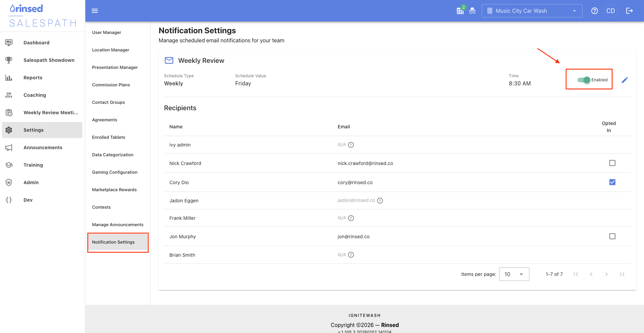Click the info icon in Brian Smith row
Image resolution: width=644 pixels, height=333 pixels.
pos(351,255)
